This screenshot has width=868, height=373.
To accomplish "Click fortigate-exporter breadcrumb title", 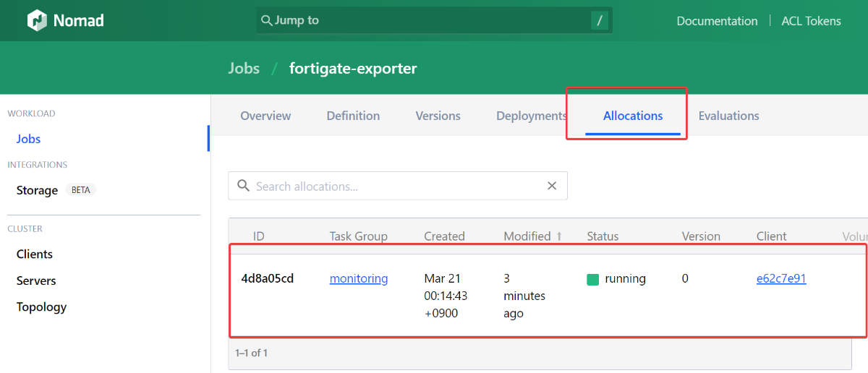I will click(353, 69).
